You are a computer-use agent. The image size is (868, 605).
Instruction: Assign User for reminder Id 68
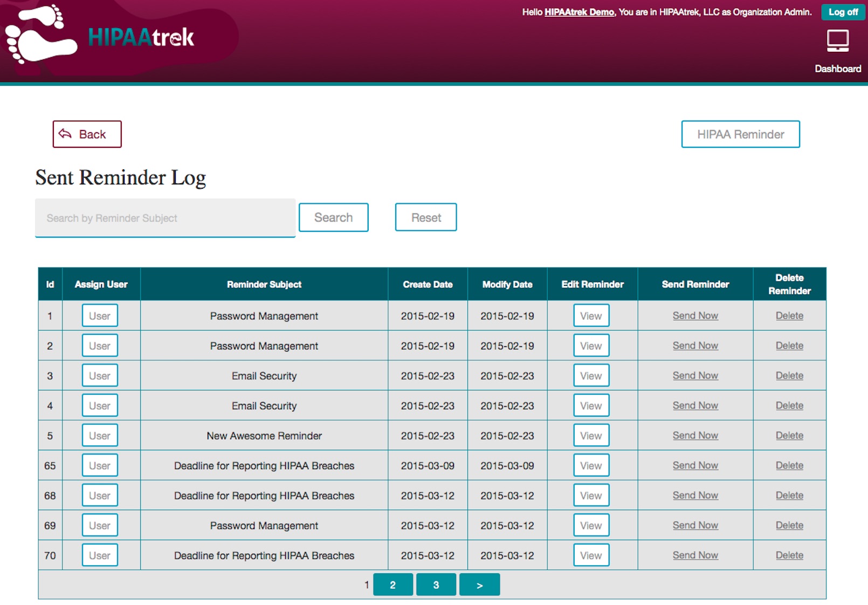[x=100, y=496]
